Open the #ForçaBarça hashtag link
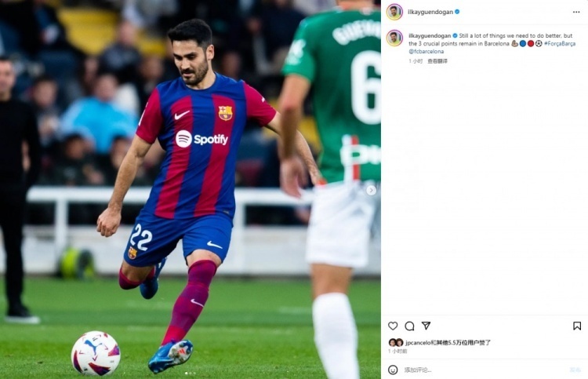588x379 pixels. [x=560, y=43]
